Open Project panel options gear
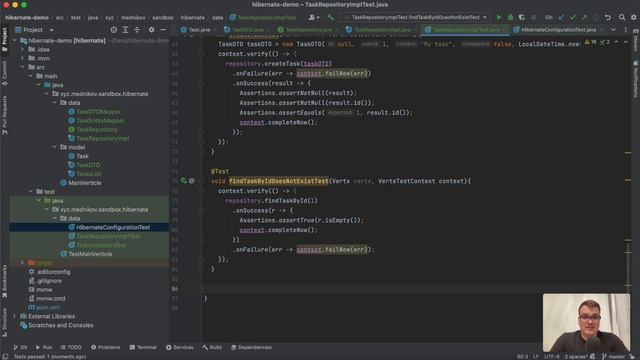The width and height of the screenshot is (640, 360). tap(151, 30)
